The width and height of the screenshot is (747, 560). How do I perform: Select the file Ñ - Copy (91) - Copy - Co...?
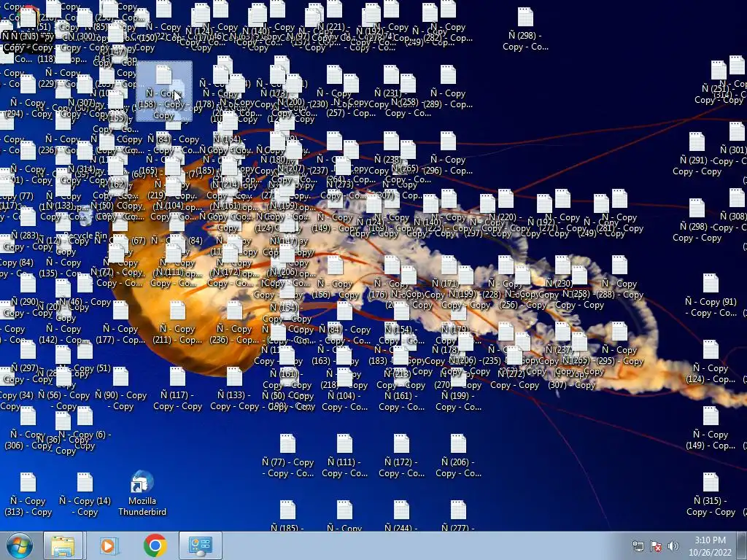(x=711, y=295)
